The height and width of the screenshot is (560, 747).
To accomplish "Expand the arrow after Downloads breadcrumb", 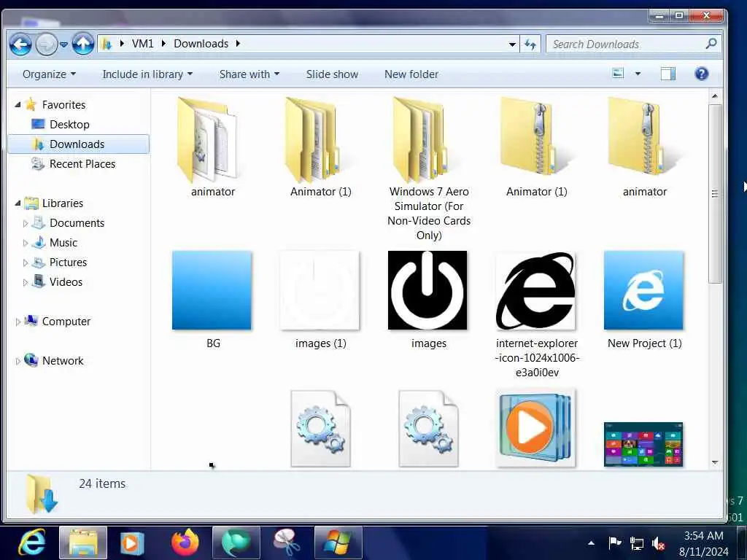I will click(x=237, y=44).
